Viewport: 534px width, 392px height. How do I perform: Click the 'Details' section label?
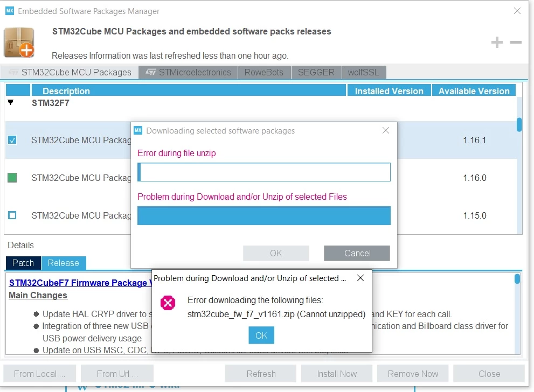(x=21, y=245)
